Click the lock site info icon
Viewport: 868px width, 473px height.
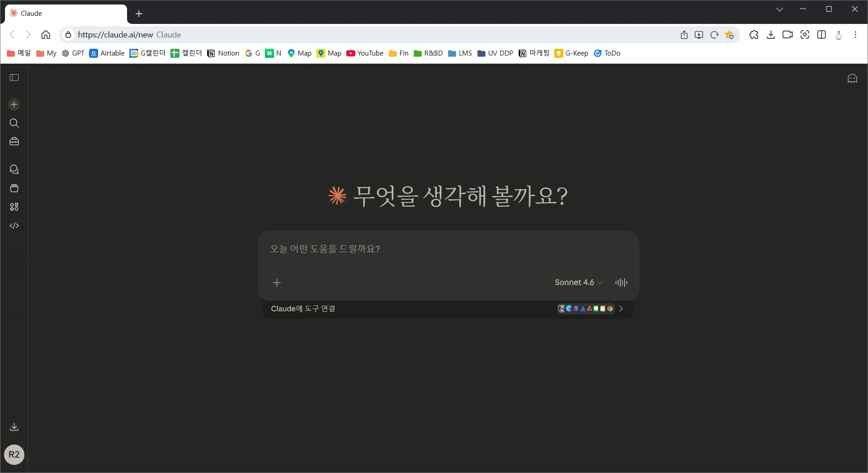coord(68,35)
